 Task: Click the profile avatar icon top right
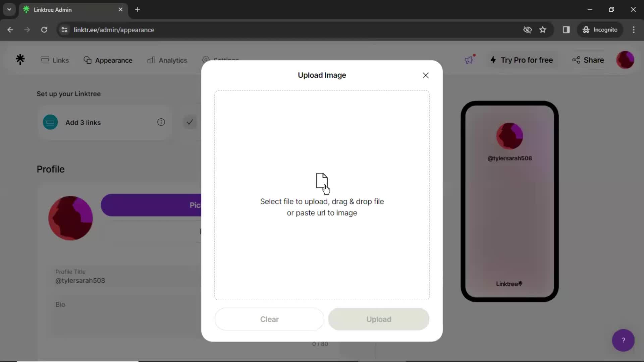627,60
